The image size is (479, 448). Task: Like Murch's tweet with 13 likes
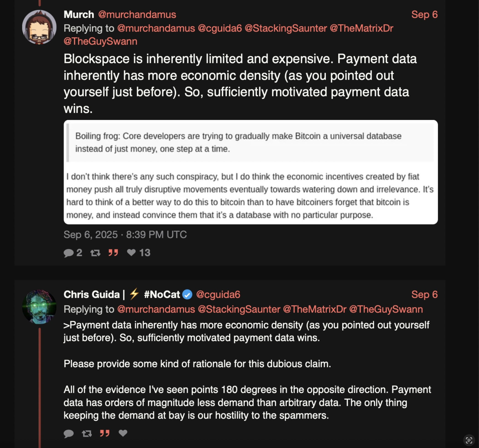[x=131, y=253]
